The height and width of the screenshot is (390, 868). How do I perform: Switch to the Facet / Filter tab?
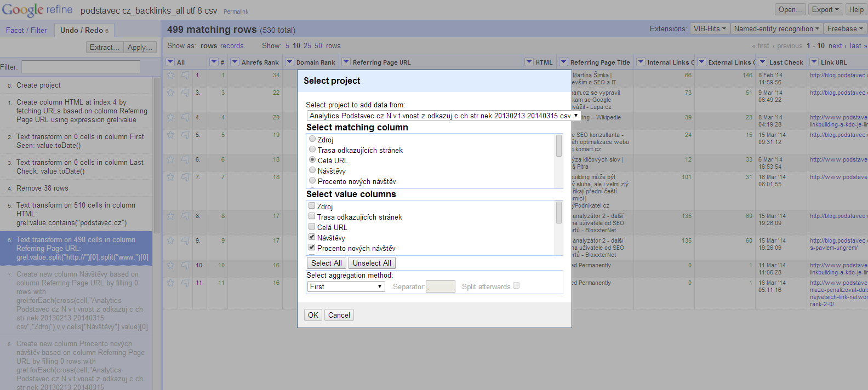coord(26,30)
